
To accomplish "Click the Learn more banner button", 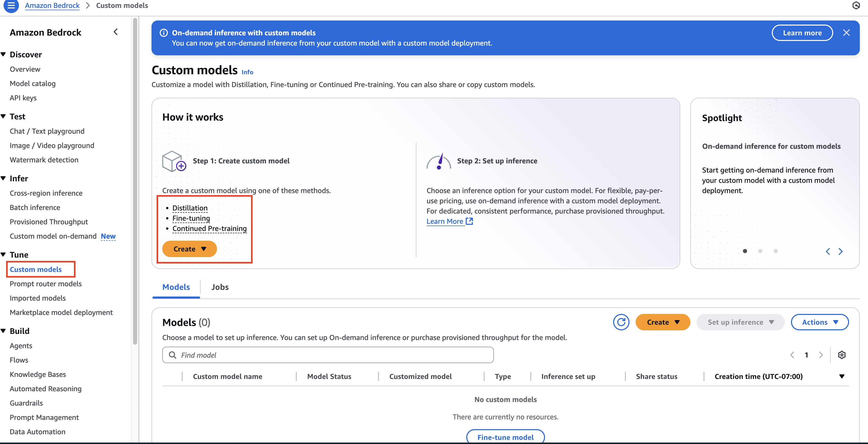I will pos(802,33).
